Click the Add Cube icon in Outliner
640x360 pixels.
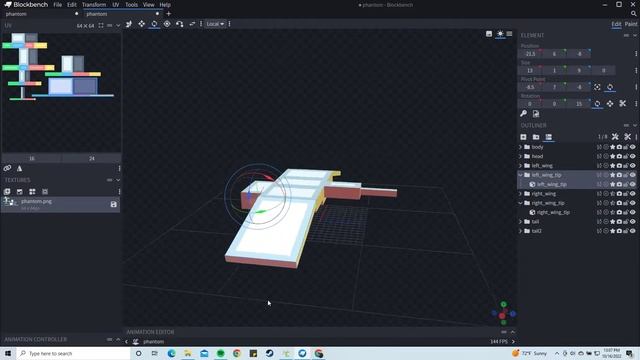[x=523, y=137]
